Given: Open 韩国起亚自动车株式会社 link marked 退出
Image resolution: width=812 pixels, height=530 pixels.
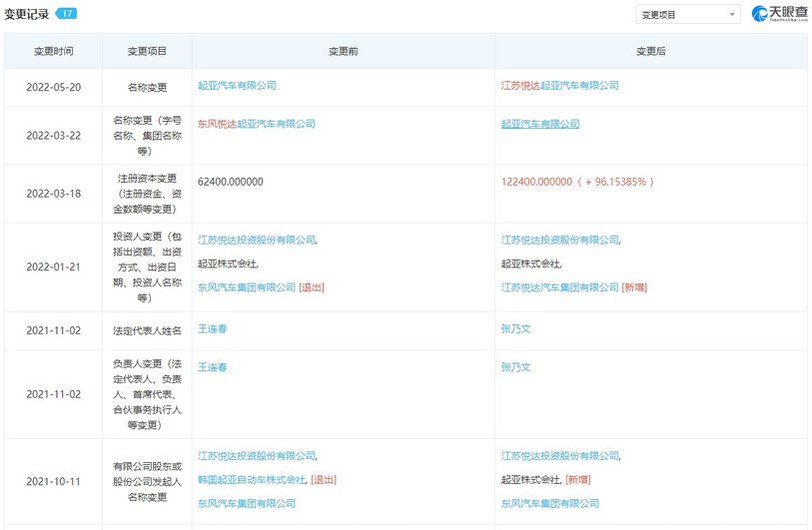Looking at the screenshot, I should click(x=252, y=480).
